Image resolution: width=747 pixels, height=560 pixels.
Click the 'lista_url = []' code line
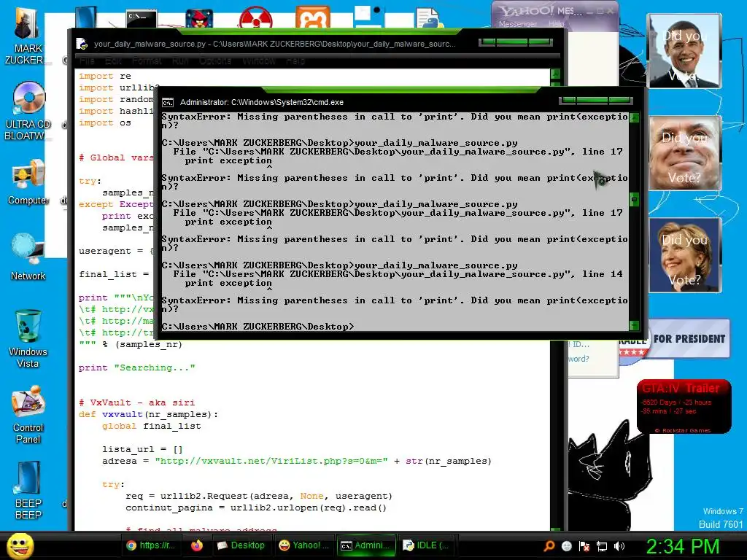coord(142,449)
